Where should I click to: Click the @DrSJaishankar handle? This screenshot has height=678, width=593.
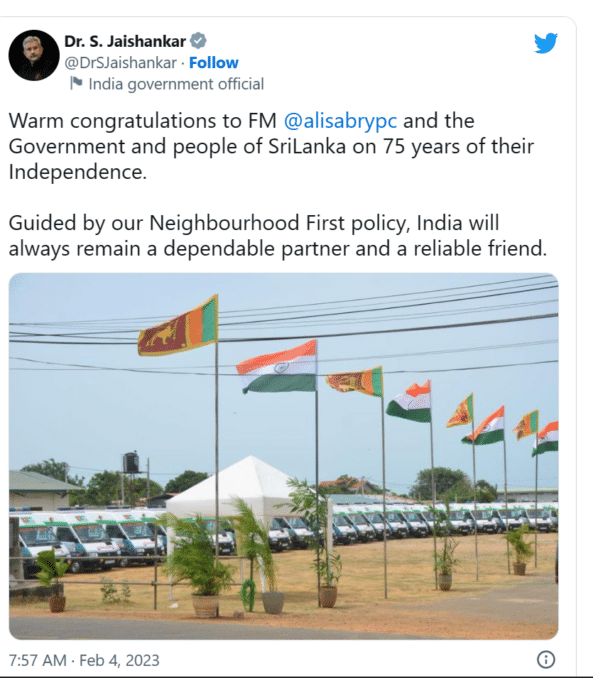pos(120,63)
